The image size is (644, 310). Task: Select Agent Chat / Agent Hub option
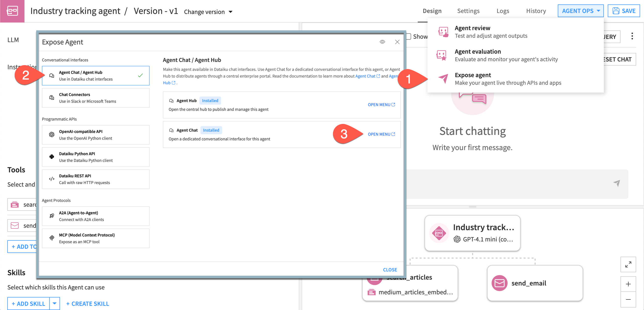click(x=95, y=75)
